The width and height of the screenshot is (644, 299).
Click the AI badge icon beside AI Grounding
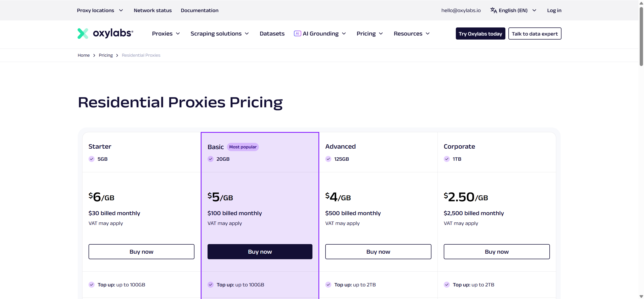pos(297,34)
